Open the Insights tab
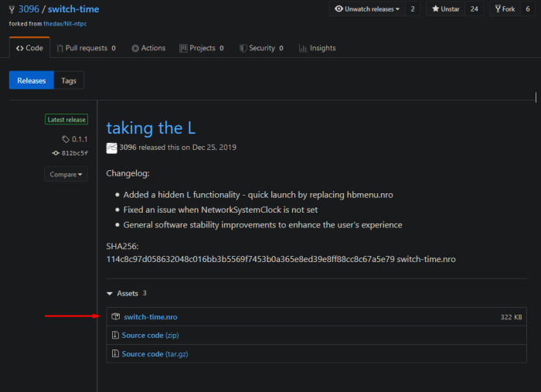Screen dimensions: 541x392 point(318,48)
